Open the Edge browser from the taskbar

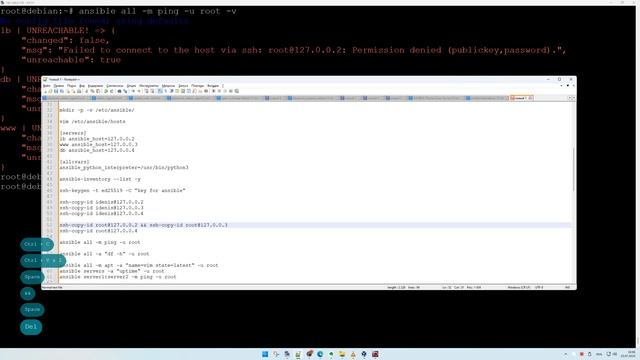click(320, 354)
